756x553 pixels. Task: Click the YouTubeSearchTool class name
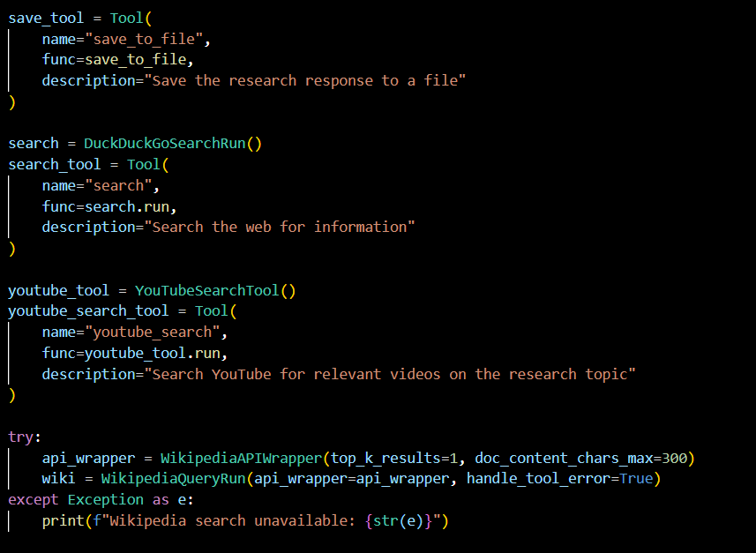tap(207, 291)
